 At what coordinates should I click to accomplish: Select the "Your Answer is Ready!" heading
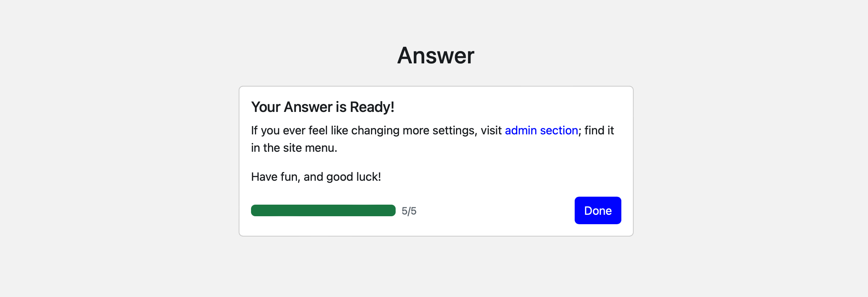(322, 107)
